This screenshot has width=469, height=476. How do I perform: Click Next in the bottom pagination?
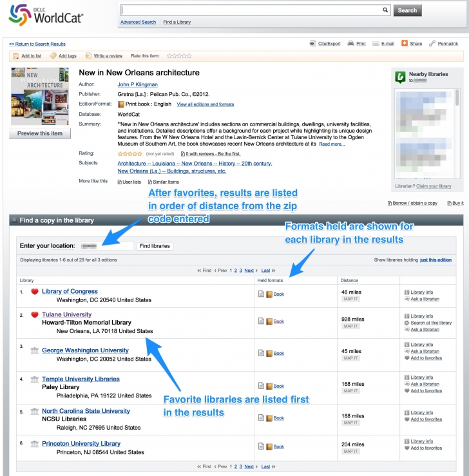(x=249, y=466)
